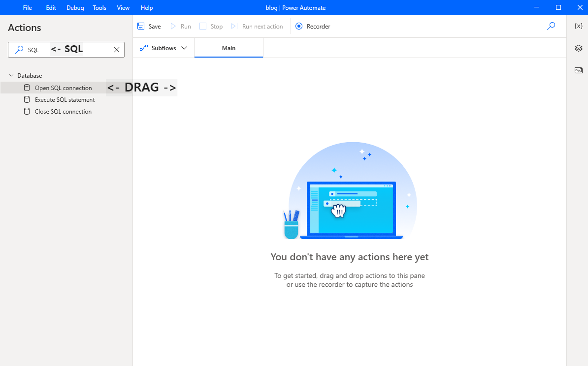Select Execute SQL statement action

(x=65, y=100)
